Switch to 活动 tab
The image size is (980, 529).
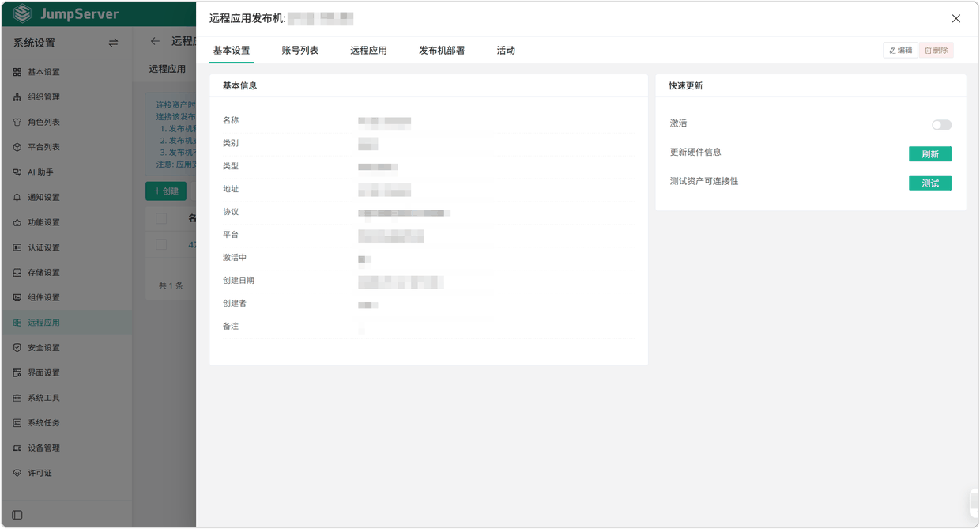(506, 51)
